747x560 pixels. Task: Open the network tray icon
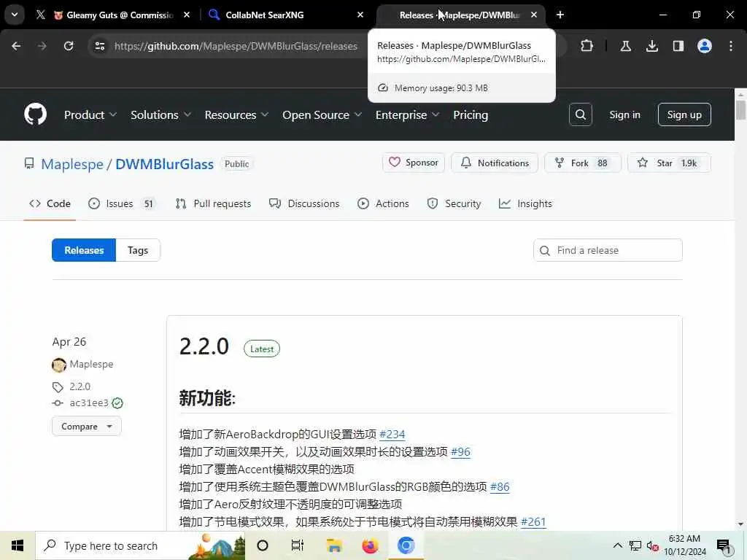(x=635, y=545)
